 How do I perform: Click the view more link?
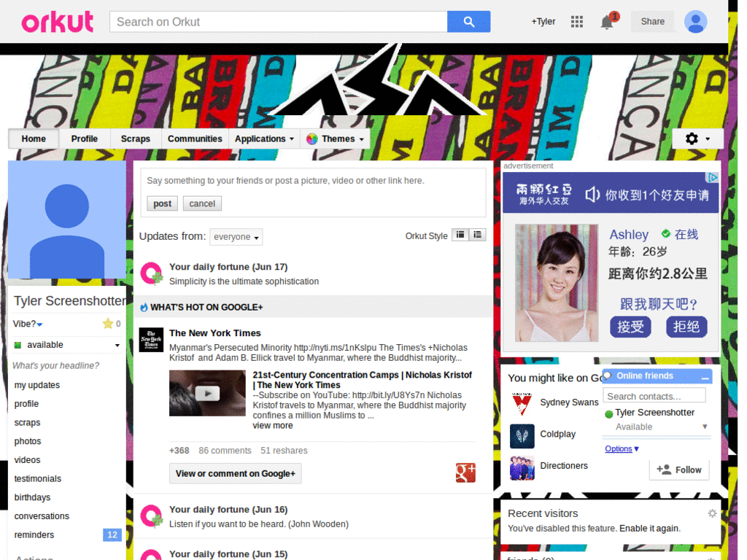(x=273, y=426)
